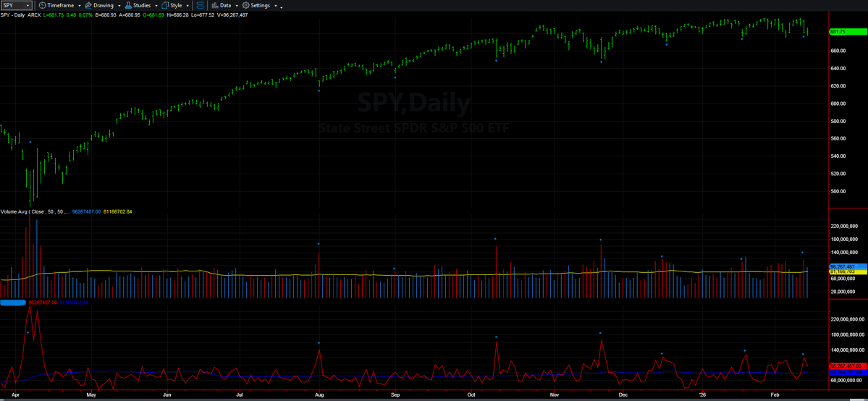Expand the Timeframe dropdown arrow
Screen dimensions: 868x401
(80, 6)
